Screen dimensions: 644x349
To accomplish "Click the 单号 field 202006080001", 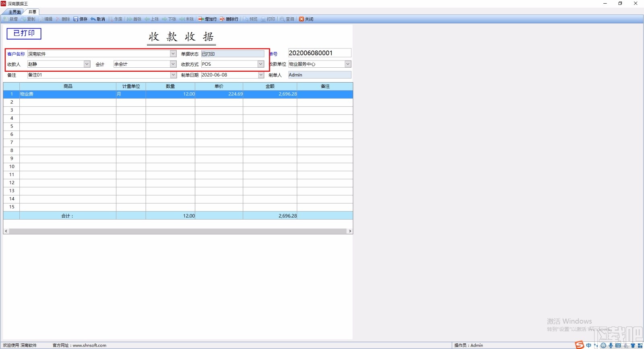I will pyautogui.click(x=320, y=53).
